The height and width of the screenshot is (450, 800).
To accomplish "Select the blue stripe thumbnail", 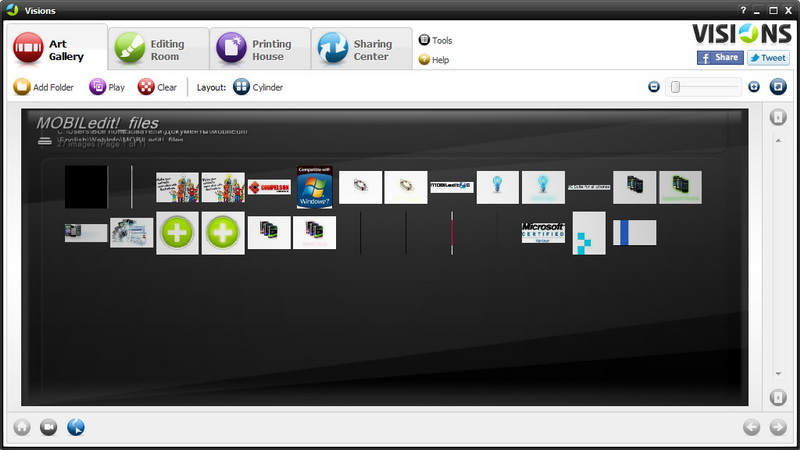I will click(635, 233).
